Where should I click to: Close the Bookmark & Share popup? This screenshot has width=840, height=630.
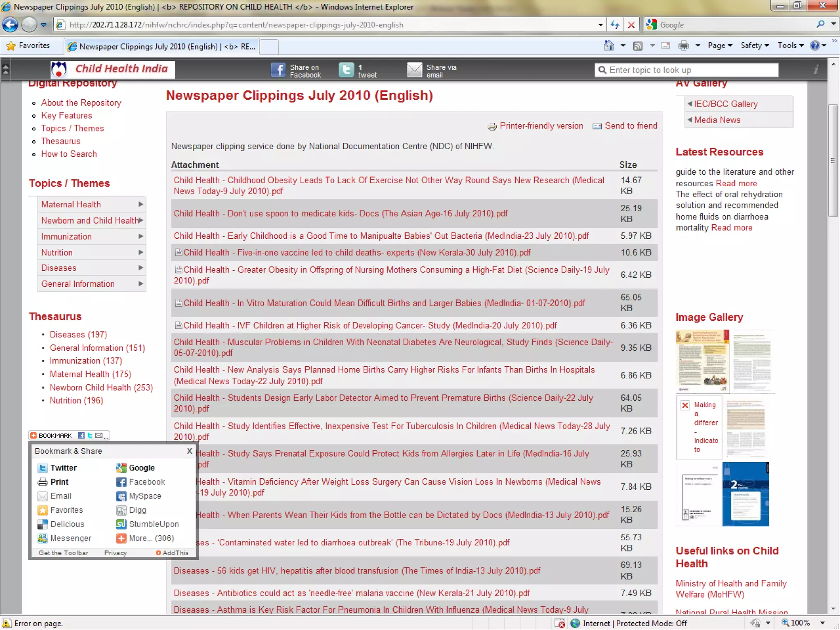[189, 451]
